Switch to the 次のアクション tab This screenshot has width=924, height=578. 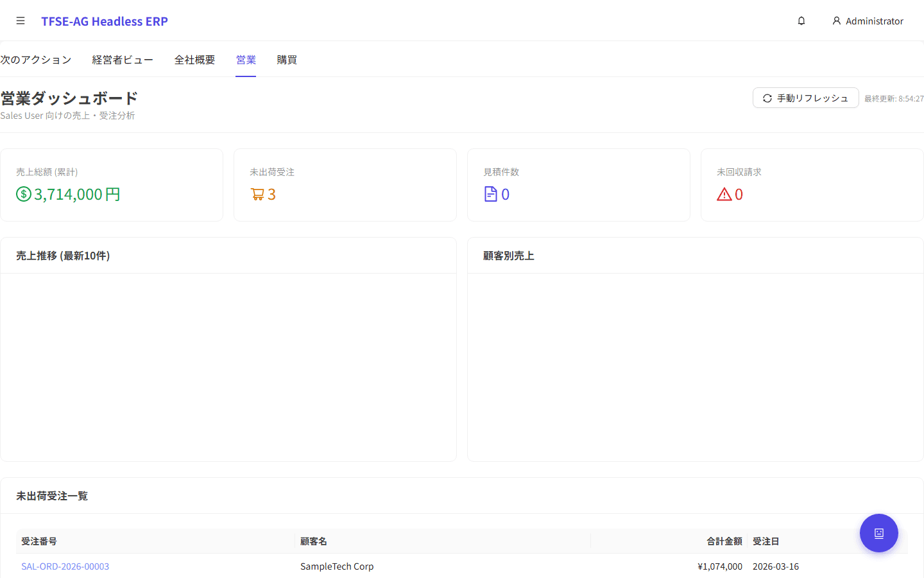[x=36, y=60]
